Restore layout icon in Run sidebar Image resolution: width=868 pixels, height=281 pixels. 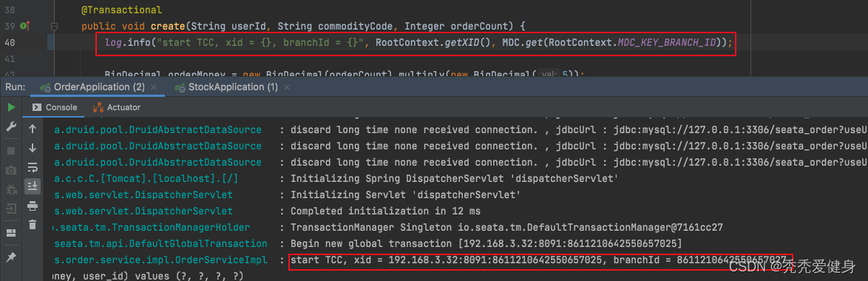click(11, 233)
